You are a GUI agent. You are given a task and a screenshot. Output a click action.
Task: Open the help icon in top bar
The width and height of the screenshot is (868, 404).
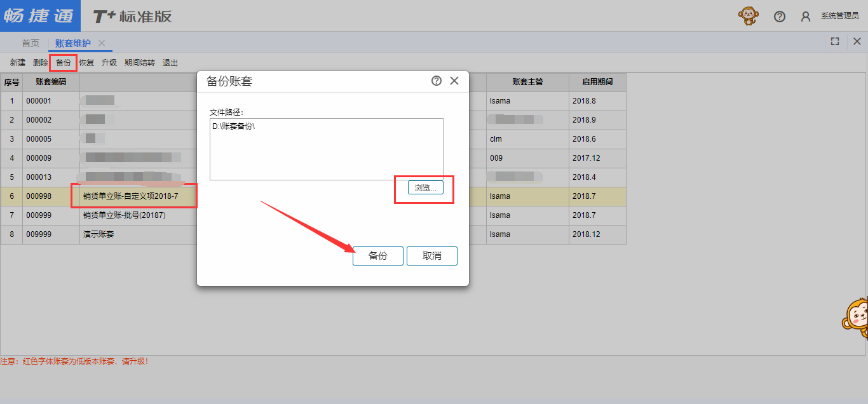780,17
